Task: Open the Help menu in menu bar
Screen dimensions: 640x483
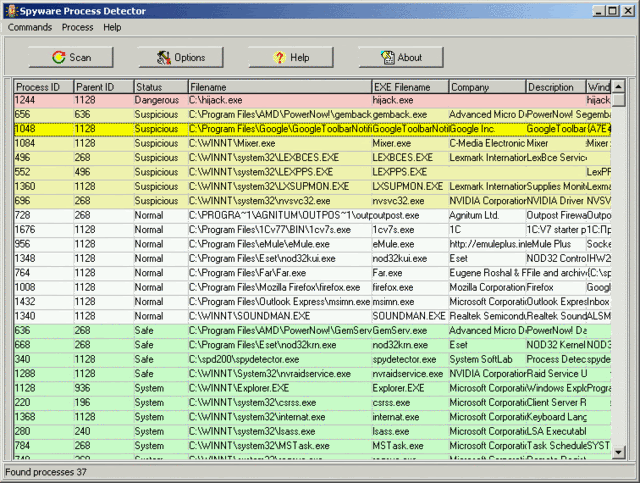Action: pyautogui.click(x=112, y=27)
